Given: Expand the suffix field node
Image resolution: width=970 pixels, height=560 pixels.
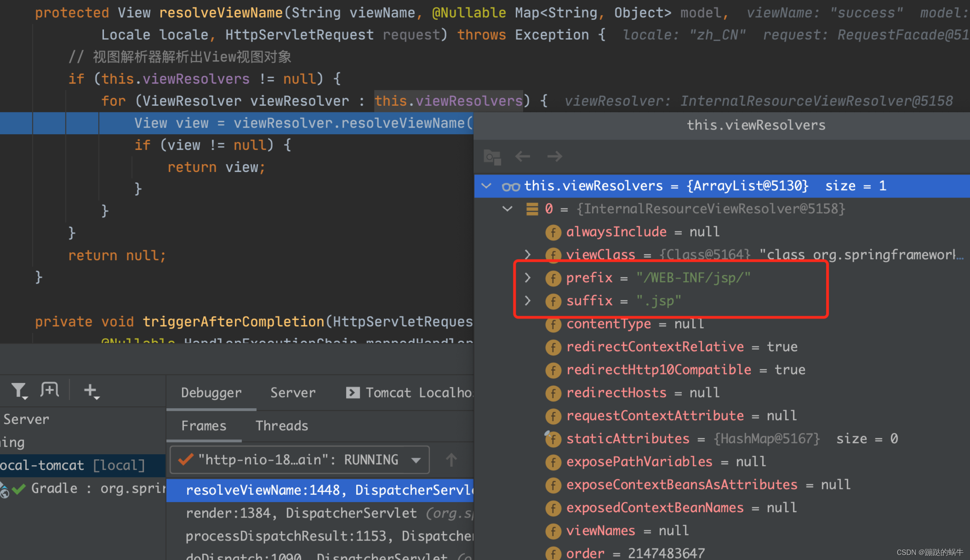Looking at the screenshot, I should pyautogui.click(x=527, y=301).
